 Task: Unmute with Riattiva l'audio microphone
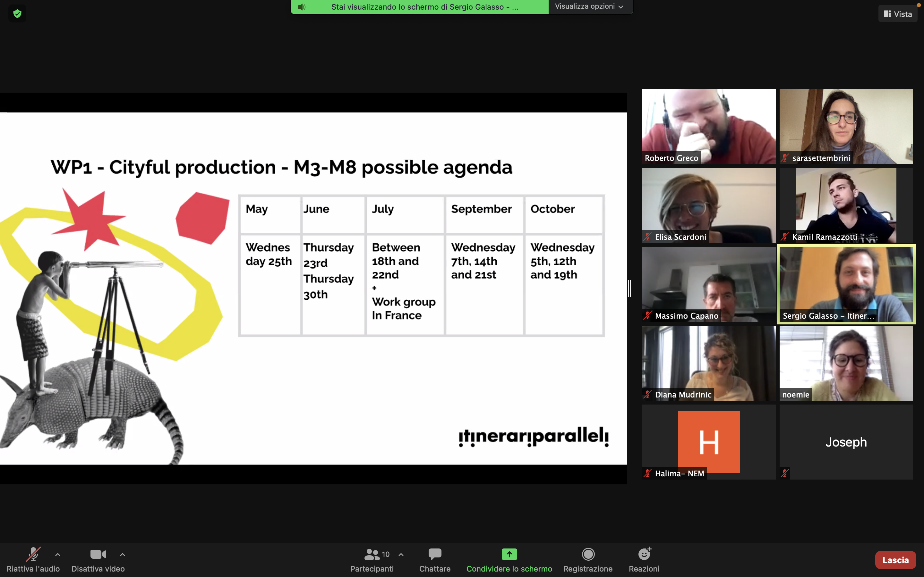(33, 554)
